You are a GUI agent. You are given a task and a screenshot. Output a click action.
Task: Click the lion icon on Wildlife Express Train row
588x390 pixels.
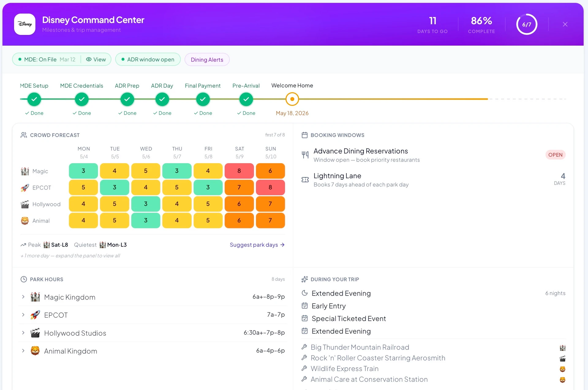coord(562,369)
